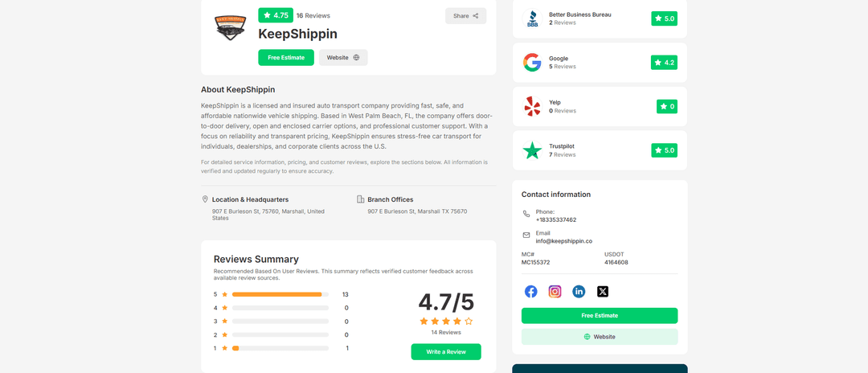Click the location pin icon
This screenshot has height=373, width=868.
[x=206, y=199]
